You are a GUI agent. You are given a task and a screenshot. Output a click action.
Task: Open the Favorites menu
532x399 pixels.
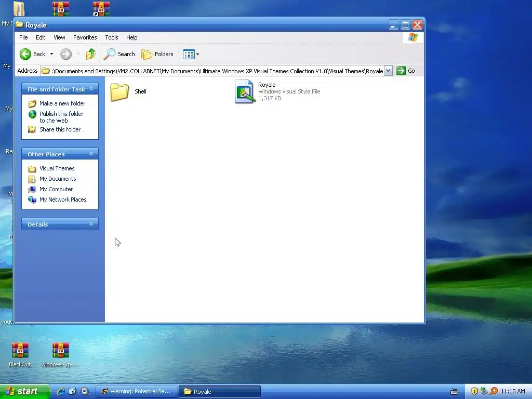pyautogui.click(x=85, y=37)
